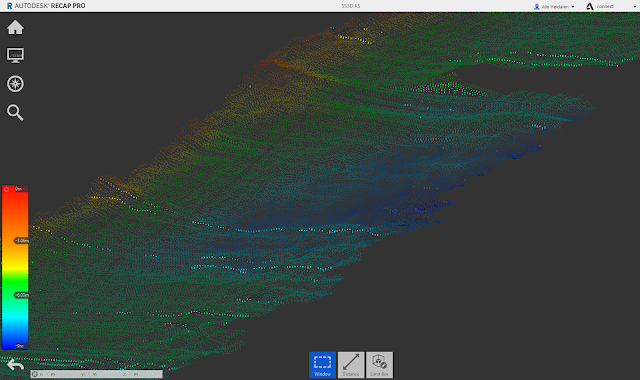
Task: Open the Display Settings monitor icon
Action: pos(16,56)
